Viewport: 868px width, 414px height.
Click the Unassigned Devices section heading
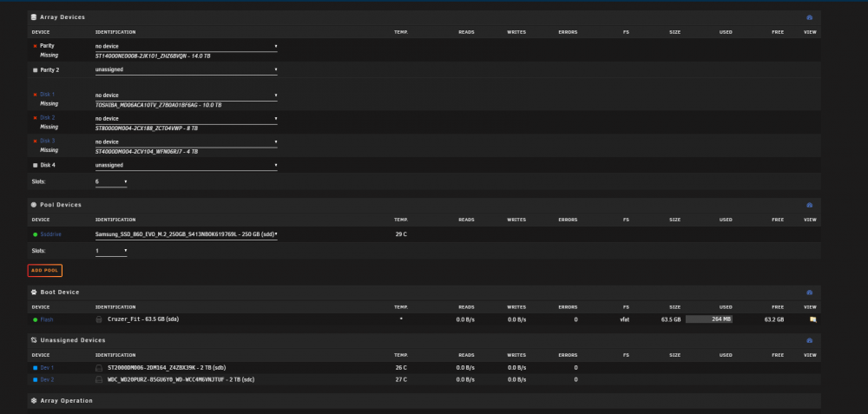[x=73, y=340]
